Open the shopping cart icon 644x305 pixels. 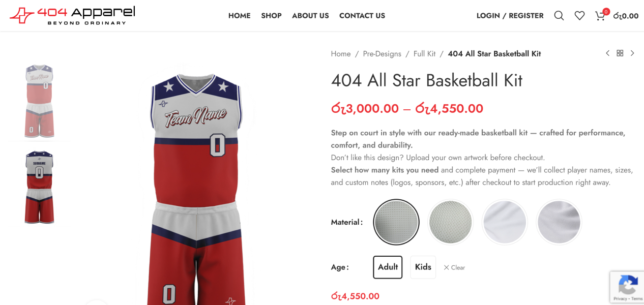[600, 15]
